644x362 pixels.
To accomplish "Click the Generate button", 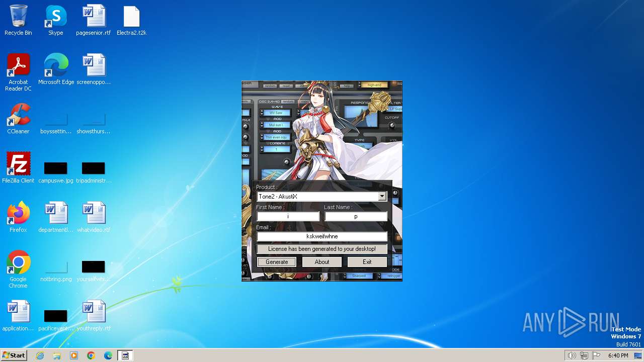I will (277, 262).
